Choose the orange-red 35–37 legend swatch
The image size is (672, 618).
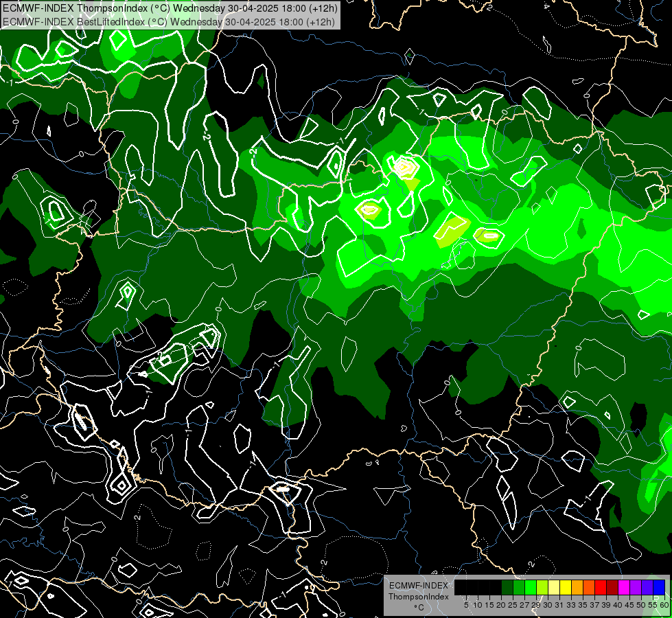589,587
